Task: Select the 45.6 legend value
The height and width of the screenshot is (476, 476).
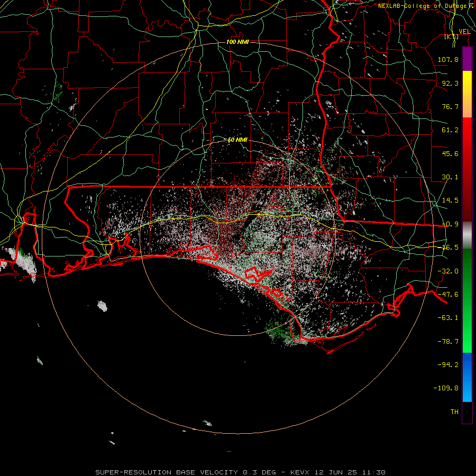Action: coord(450,153)
